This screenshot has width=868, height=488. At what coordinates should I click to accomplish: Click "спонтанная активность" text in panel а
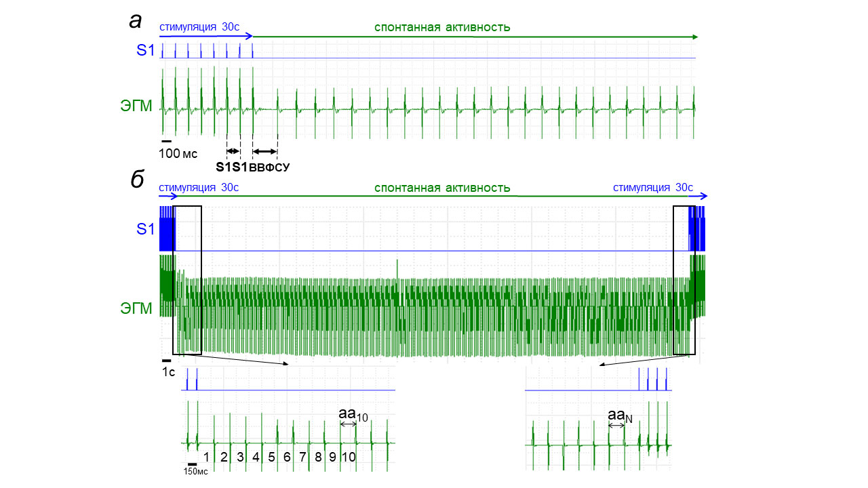pos(442,28)
